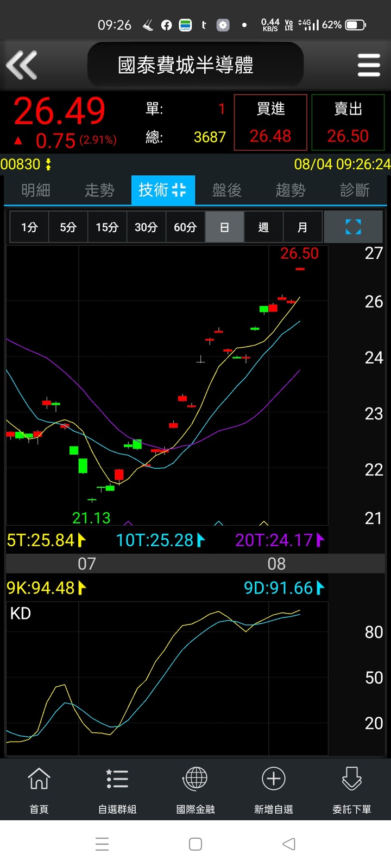Tap the red up-triangle price change indicator
This screenshot has width=391, height=868.
pyautogui.click(x=18, y=141)
